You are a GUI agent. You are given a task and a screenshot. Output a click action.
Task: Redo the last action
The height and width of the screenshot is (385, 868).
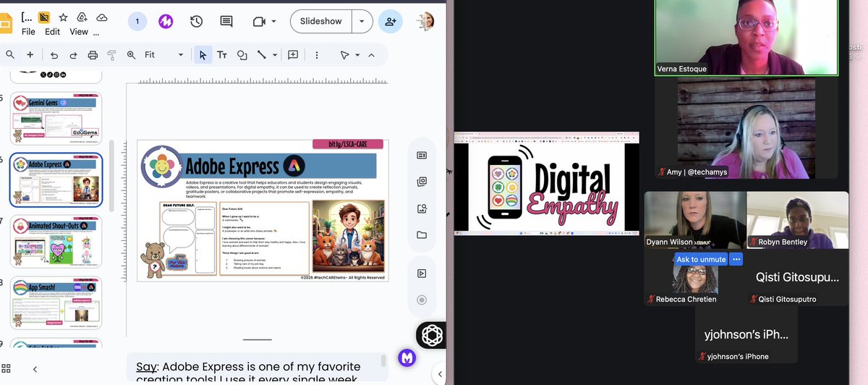click(73, 55)
